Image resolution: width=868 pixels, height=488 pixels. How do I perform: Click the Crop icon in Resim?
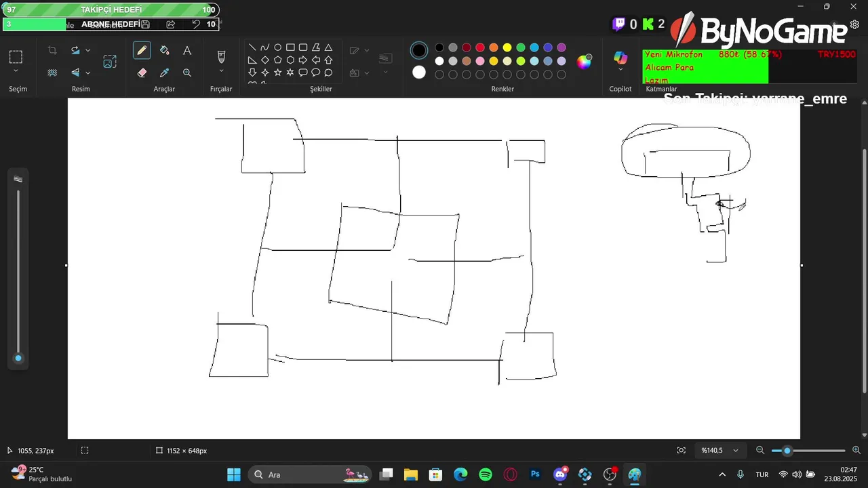tap(52, 51)
